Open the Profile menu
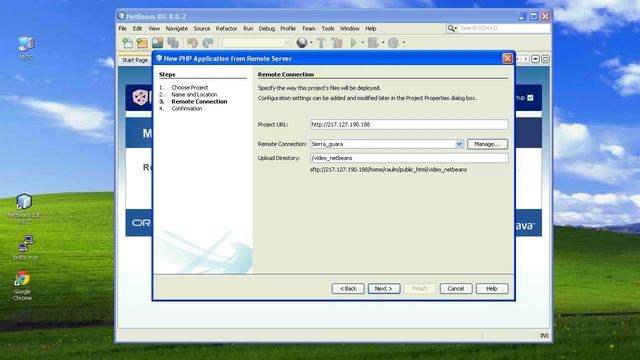 tap(288, 29)
